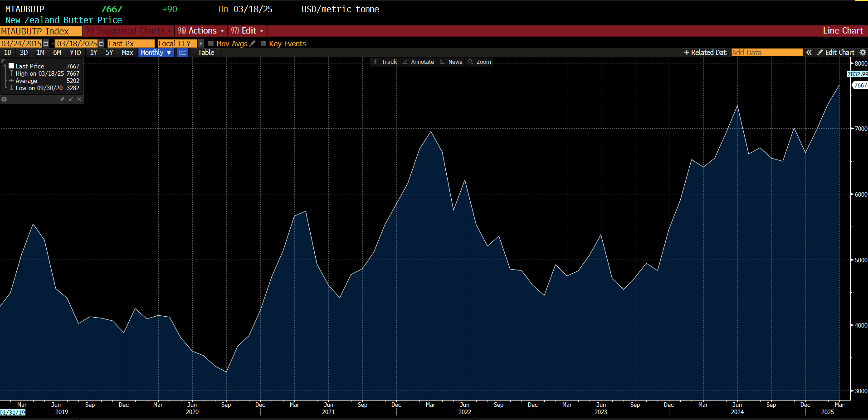This screenshot has width=868, height=420.
Task: Open the Edit menu
Action: tap(247, 31)
